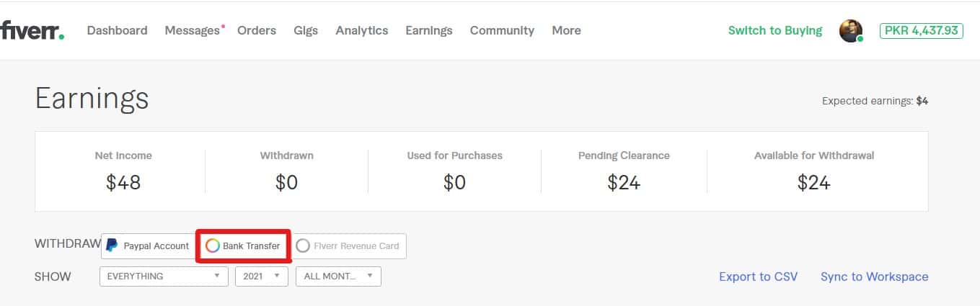Click the PKR 4,437.93 balance badge

coord(922,30)
